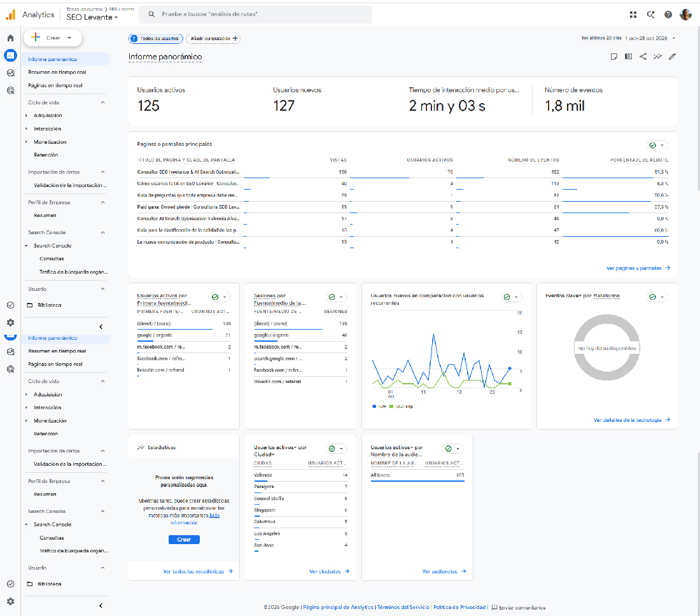Click the search field Pruebe a buscar
Screen dimensions: 700x616
(x=255, y=14)
